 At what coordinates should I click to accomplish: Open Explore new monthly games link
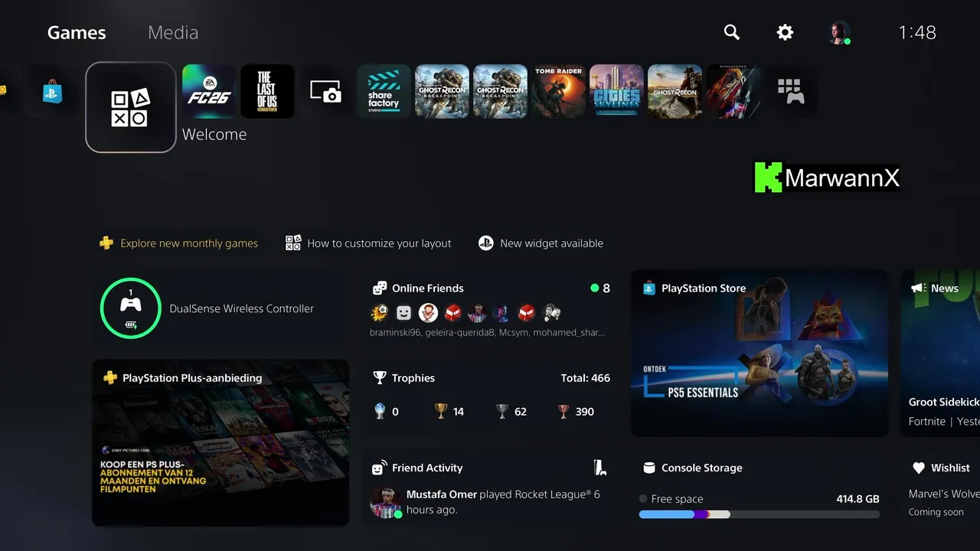tap(189, 243)
